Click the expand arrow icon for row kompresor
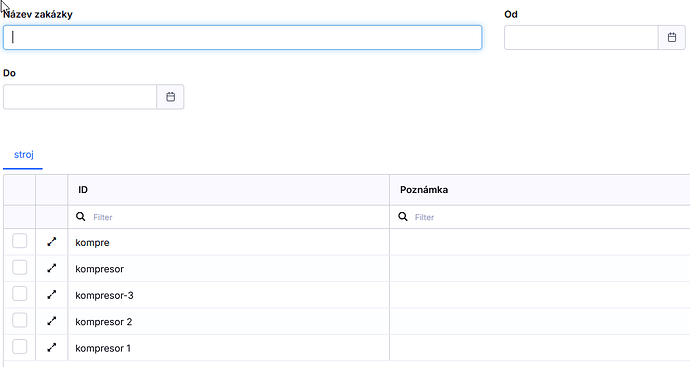The width and height of the screenshot is (690, 367). (52, 268)
